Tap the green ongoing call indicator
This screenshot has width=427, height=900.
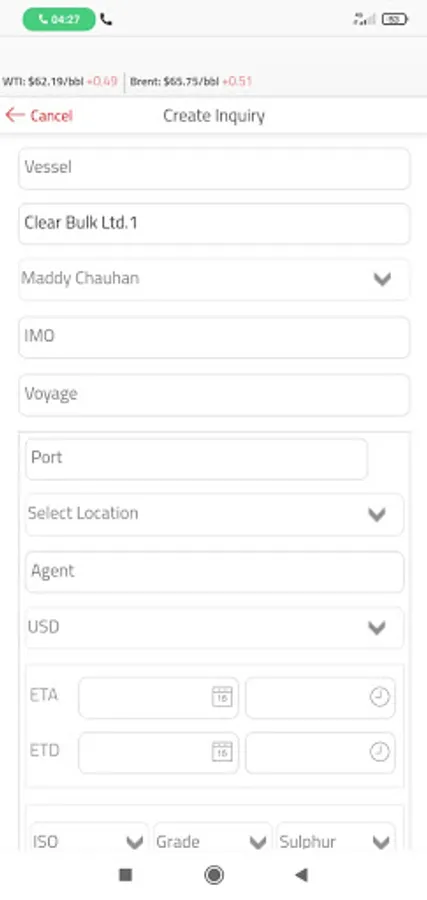59,19
